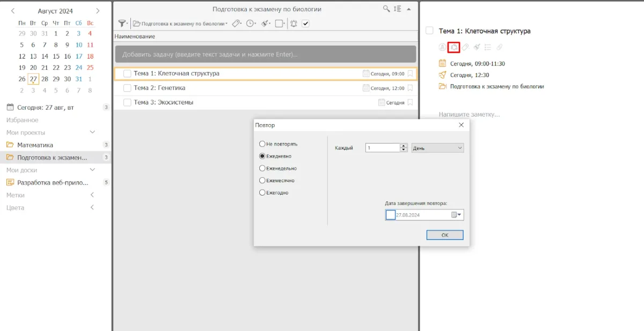Check the box for Тема 3: Экосистемы

click(127, 103)
